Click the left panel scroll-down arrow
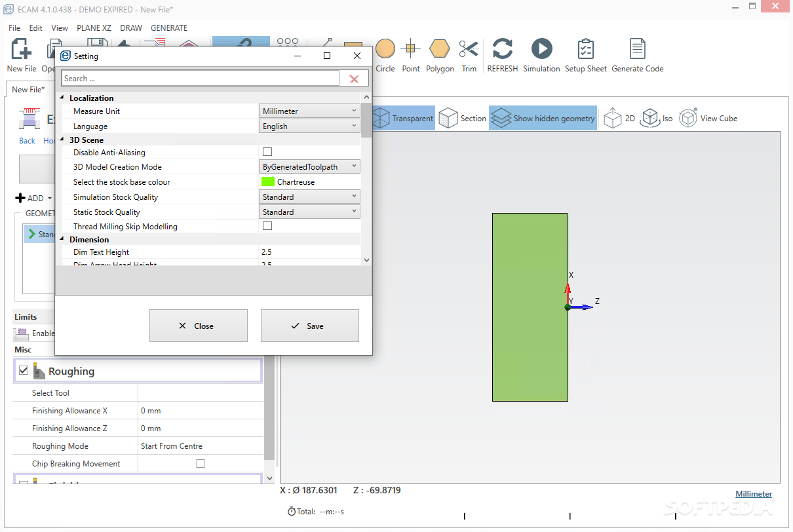 pyautogui.click(x=269, y=478)
